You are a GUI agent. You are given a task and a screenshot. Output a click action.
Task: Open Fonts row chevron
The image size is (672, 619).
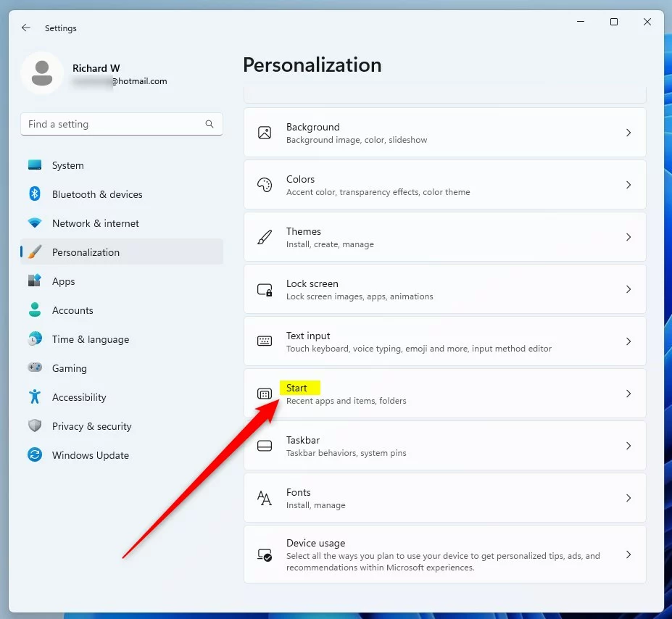click(x=629, y=498)
